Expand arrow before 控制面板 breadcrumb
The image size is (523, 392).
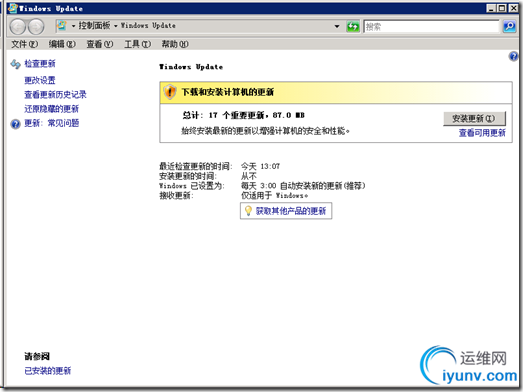(73, 26)
